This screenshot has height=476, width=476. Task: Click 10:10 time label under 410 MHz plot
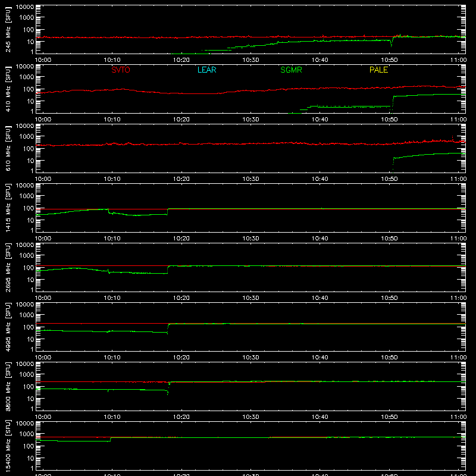pyautogui.click(x=112, y=120)
